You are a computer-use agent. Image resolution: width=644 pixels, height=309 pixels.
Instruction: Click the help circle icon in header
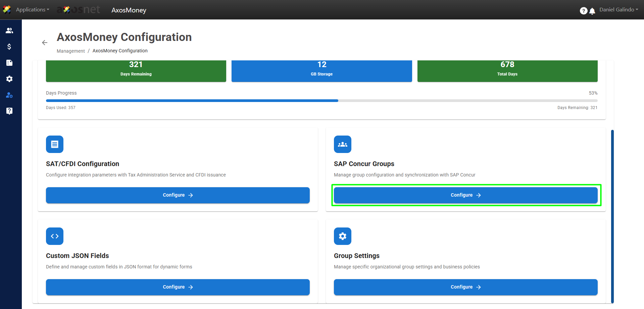coord(583,11)
